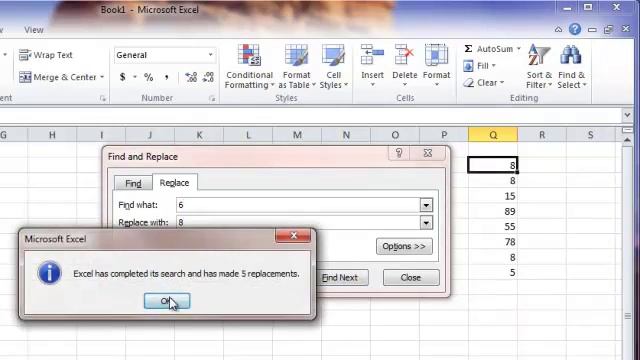Click the Find Next button
Screen dimensions: 640x360
342,278
